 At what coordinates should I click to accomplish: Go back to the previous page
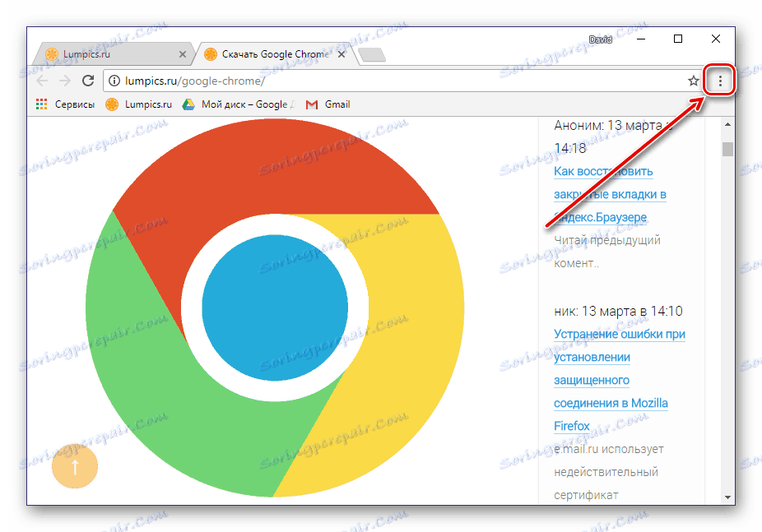click(x=42, y=81)
